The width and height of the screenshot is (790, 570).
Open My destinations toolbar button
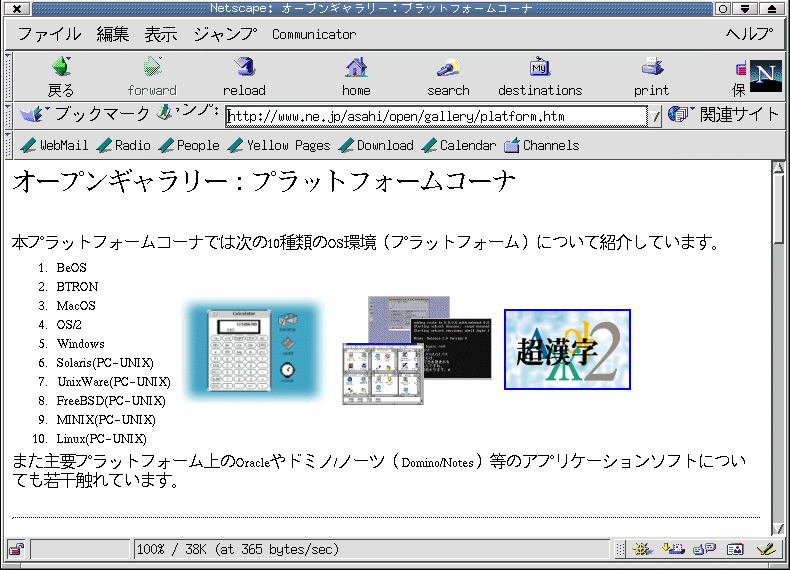540,77
